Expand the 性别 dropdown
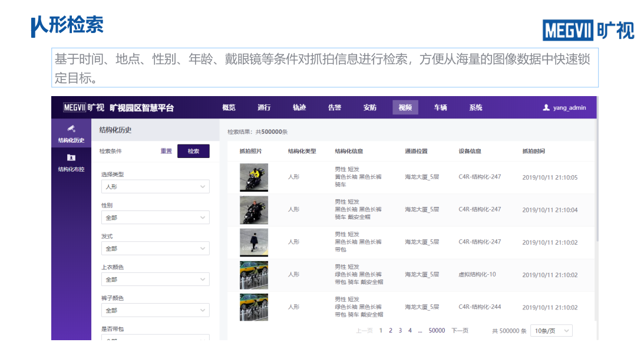 [x=155, y=218]
